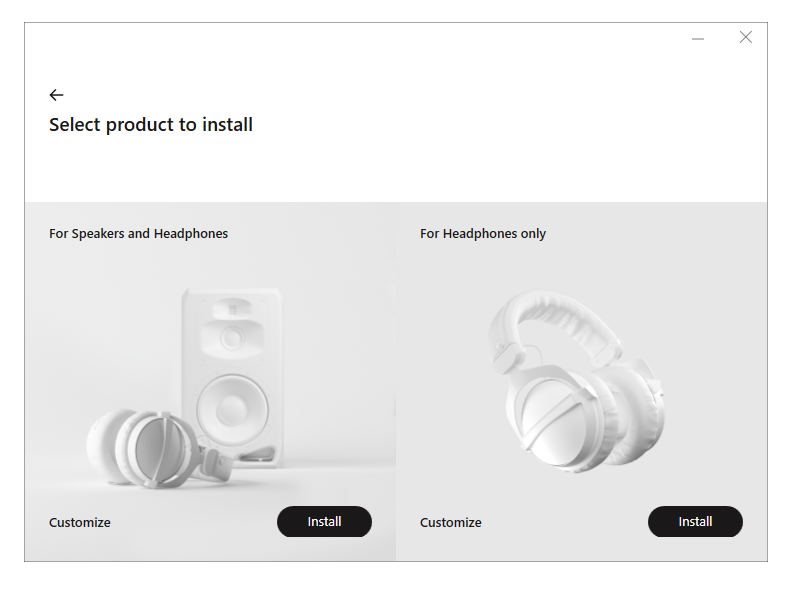Click the back arrow icon
This screenshot has height=590, width=793.
tap(56, 95)
